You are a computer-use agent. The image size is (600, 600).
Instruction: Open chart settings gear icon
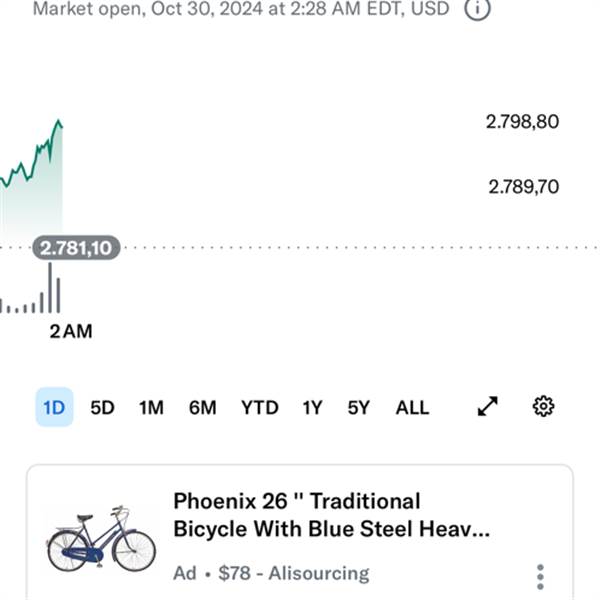tap(543, 406)
